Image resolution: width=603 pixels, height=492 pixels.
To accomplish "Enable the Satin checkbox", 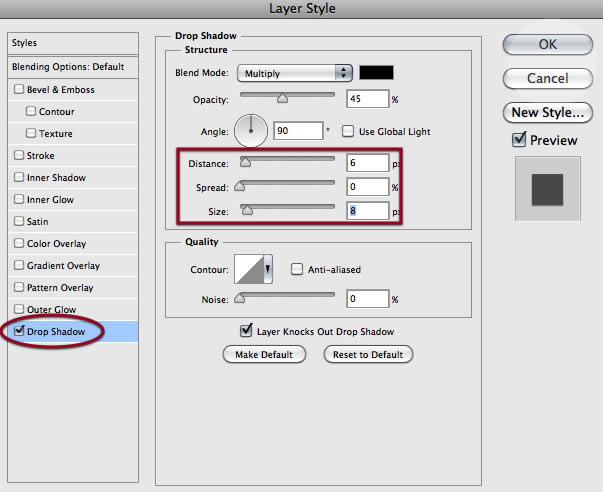I will 18,221.
